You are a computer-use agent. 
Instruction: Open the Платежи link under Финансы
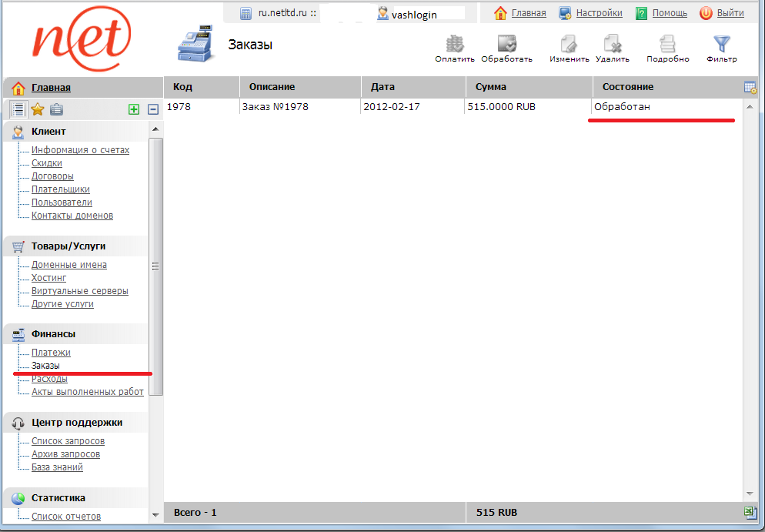coord(51,353)
